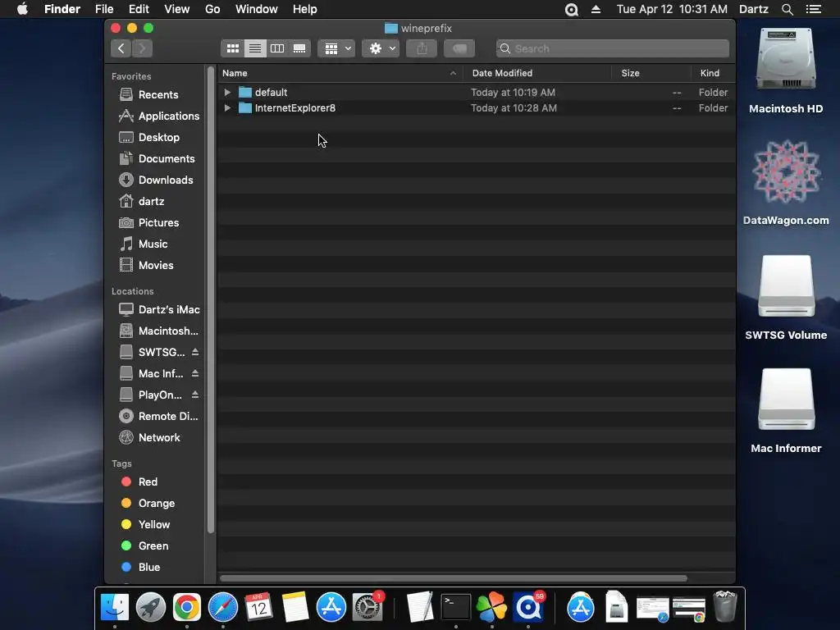Open Trash in the Dock

pos(725,606)
